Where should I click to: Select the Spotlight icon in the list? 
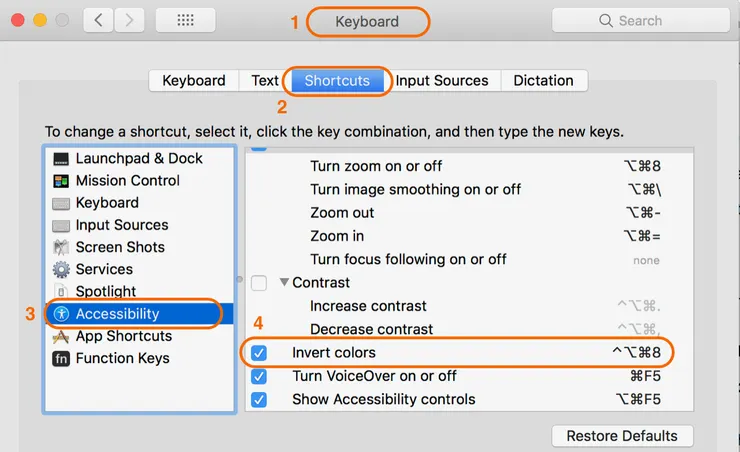61,291
